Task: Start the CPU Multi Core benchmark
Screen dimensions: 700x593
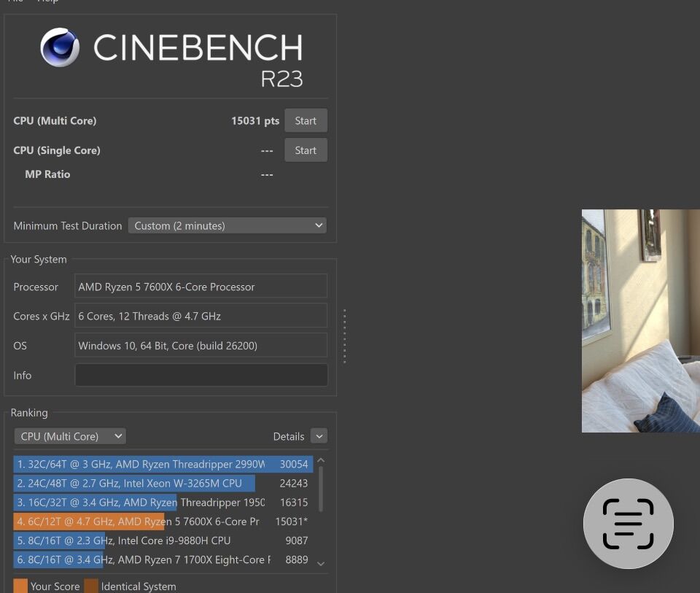Action: [306, 121]
